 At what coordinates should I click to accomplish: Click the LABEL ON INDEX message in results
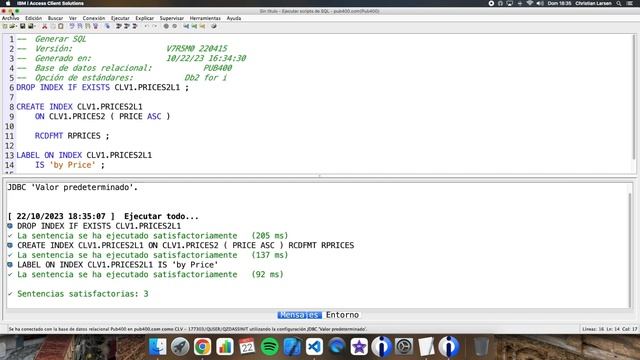(x=118, y=265)
